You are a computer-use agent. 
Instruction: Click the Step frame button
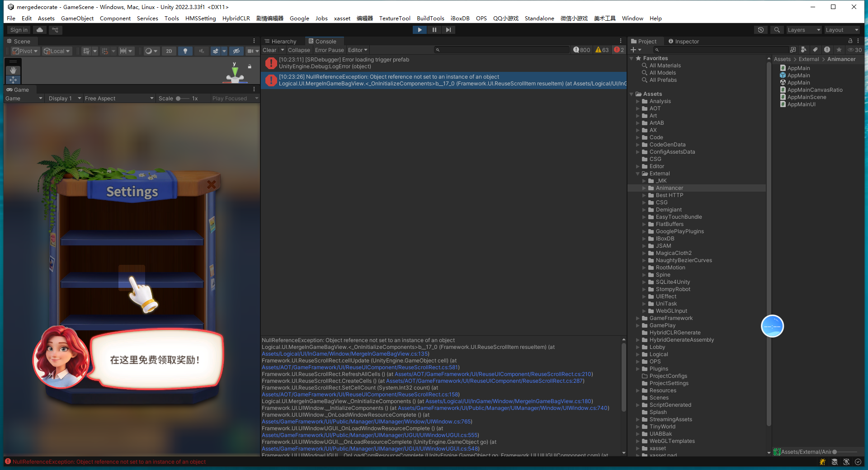click(448, 30)
